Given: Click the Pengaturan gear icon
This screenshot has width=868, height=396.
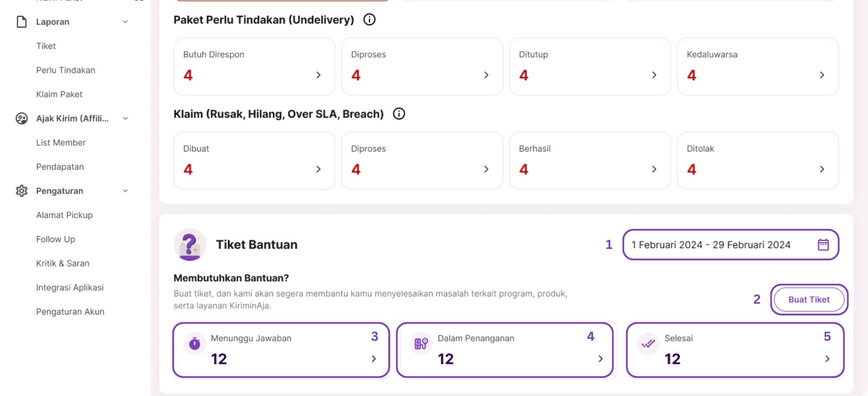Looking at the screenshot, I should 21,191.
